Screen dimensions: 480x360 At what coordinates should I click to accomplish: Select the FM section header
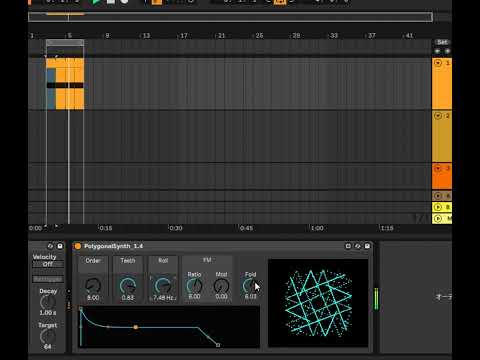point(207,260)
